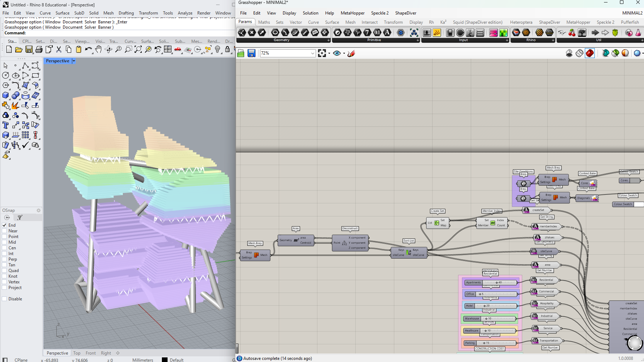Click the Cut scissors icon in Rhino
This screenshot has width=644, height=362.
[x=59, y=50]
